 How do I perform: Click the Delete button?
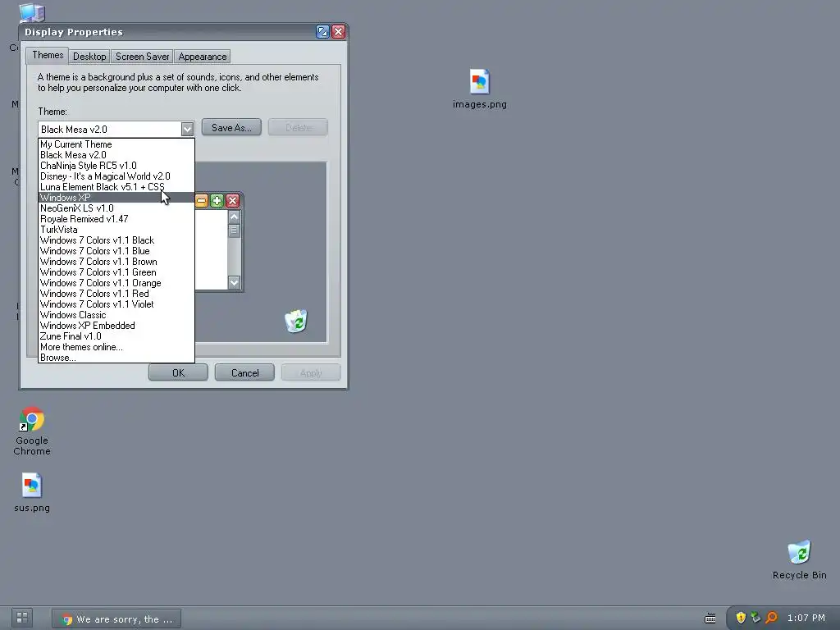298,127
